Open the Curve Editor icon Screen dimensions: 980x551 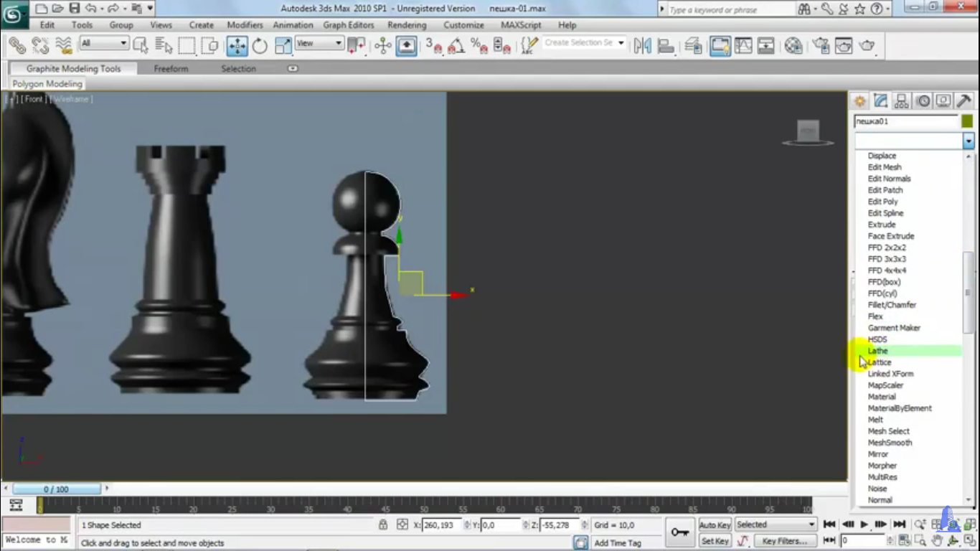[743, 46]
